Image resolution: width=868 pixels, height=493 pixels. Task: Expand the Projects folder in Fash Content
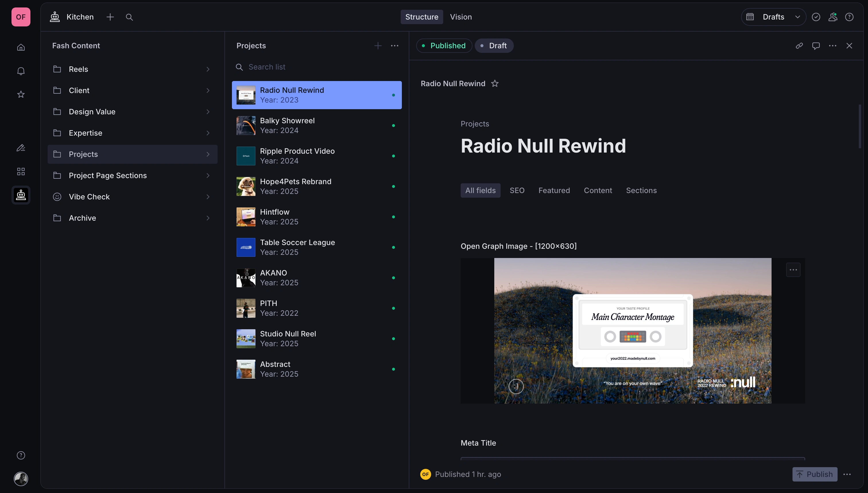click(x=208, y=154)
